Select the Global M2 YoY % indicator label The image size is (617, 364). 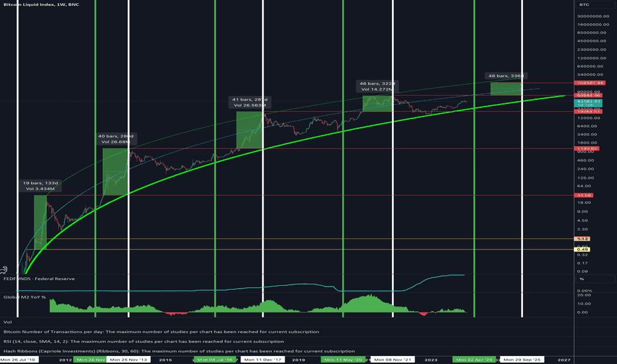pyautogui.click(x=24, y=297)
